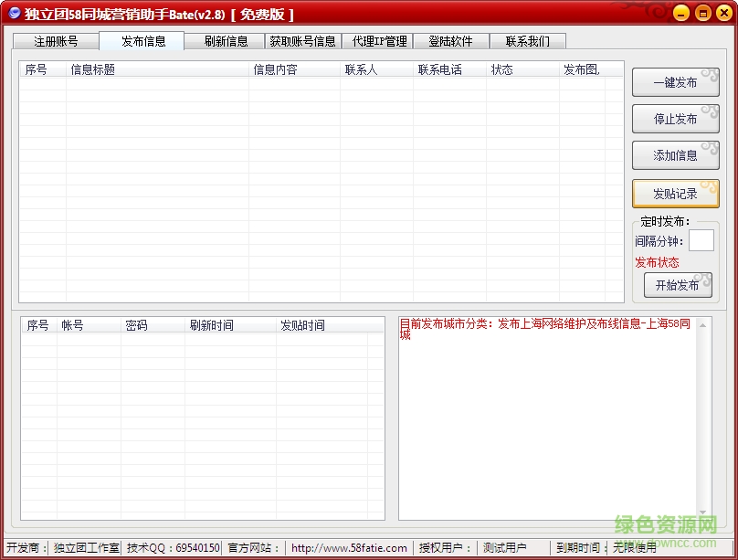The image size is (738, 560).
Task: Click the globe application icon in title bar
Action: (13, 14)
